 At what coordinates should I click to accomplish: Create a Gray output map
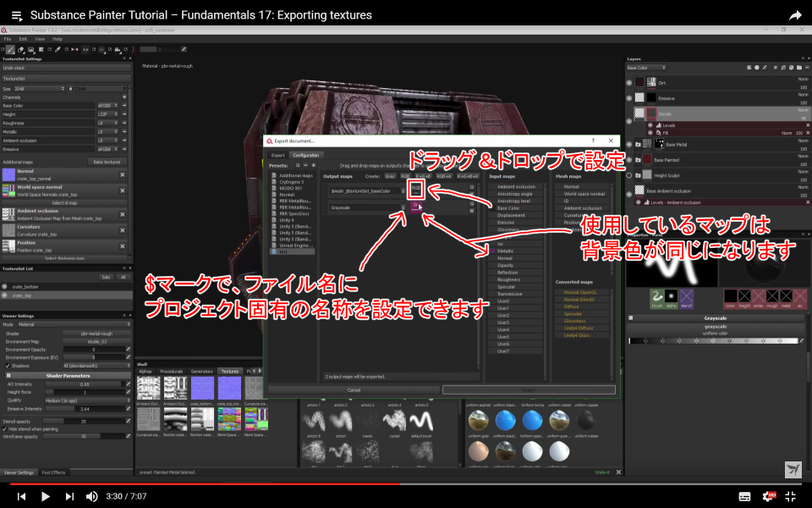[390, 176]
